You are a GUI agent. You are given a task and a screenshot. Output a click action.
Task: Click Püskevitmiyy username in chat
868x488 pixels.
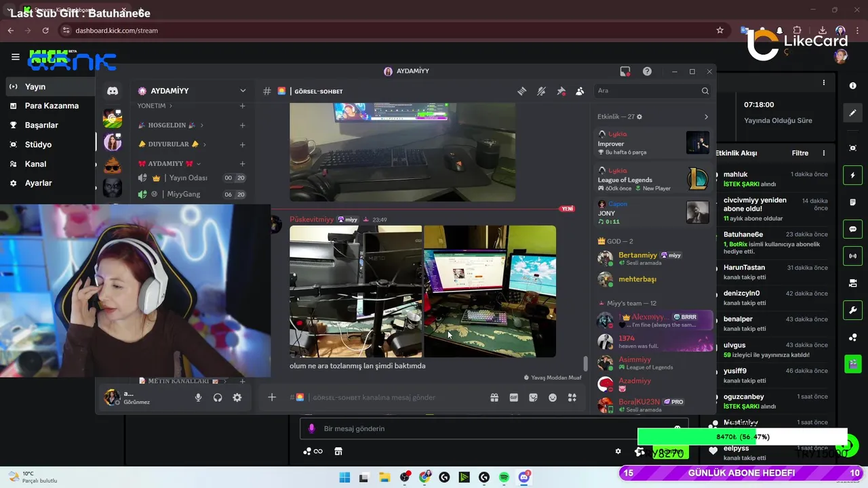[312, 220]
